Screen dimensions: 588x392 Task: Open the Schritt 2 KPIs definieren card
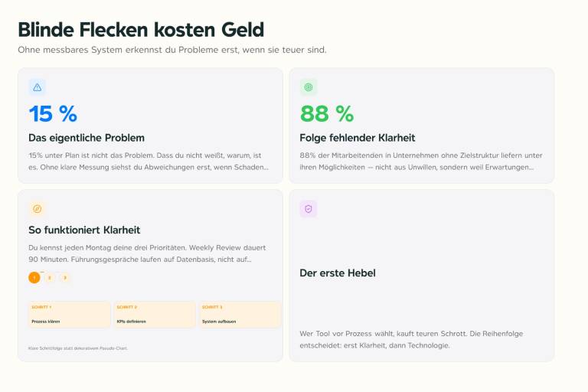[155, 315]
